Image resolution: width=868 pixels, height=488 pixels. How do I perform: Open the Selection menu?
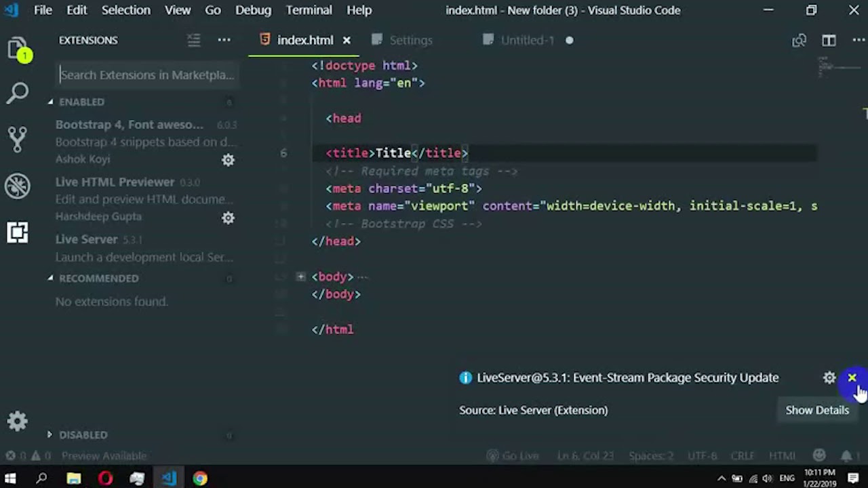(126, 10)
